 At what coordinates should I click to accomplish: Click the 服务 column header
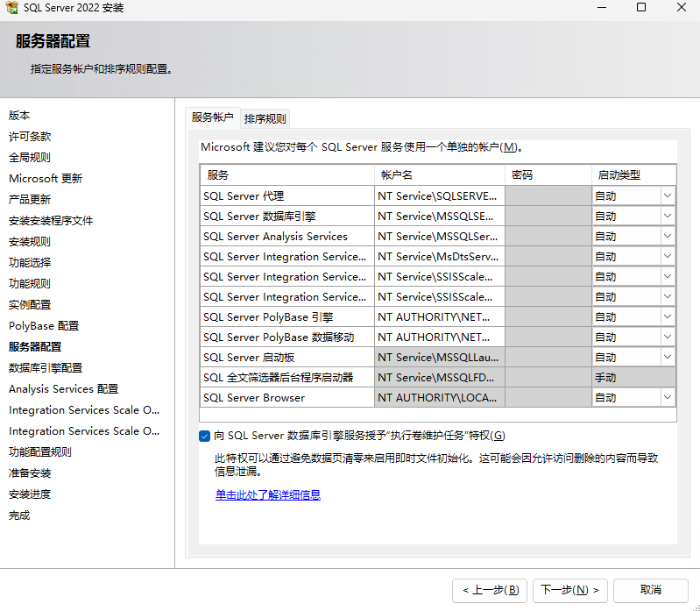287,175
